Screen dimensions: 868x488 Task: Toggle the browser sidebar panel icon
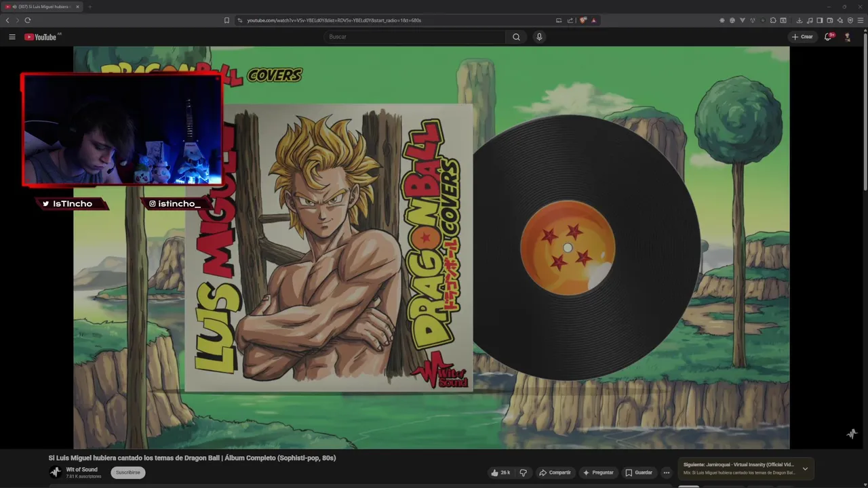pyautogui.click(x=819, y=20)
